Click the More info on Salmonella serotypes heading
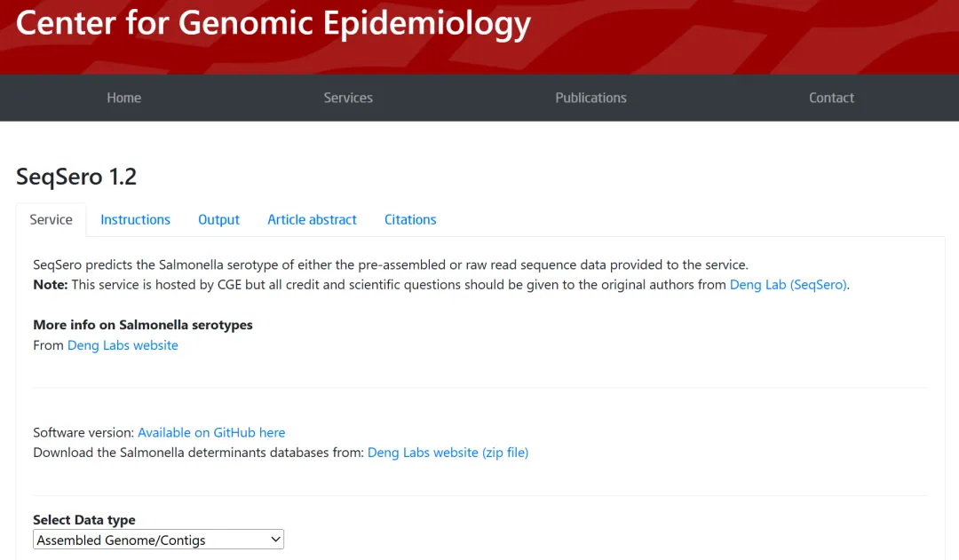 [143, 325]
